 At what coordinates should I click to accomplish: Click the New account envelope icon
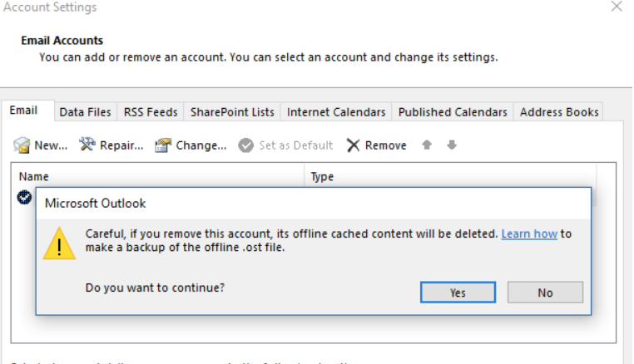[x=22, y=145]
